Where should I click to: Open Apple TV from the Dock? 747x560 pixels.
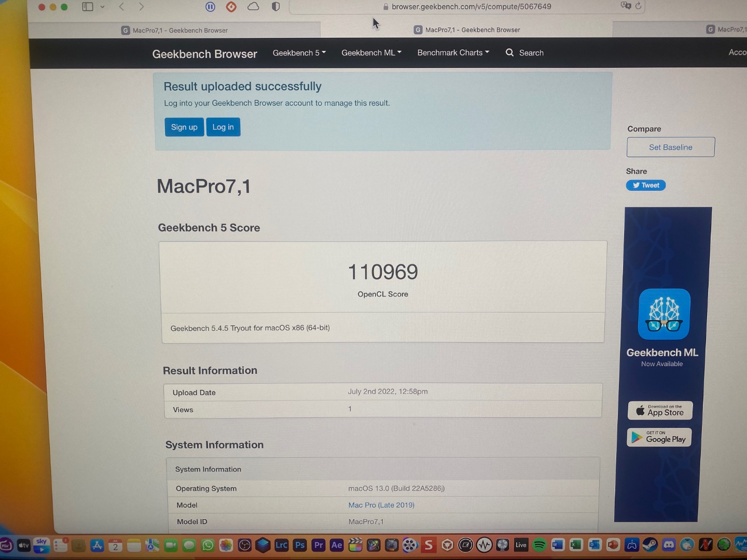(24, 545)
